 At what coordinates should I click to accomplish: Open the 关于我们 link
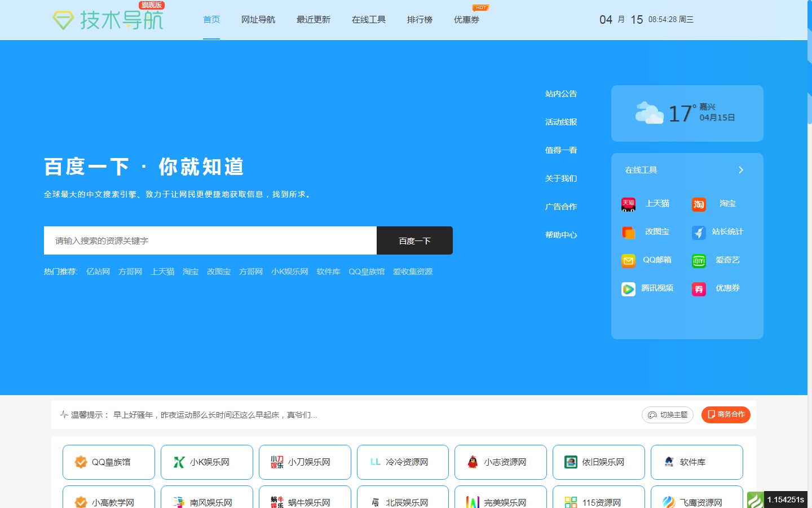pos(561,178)
